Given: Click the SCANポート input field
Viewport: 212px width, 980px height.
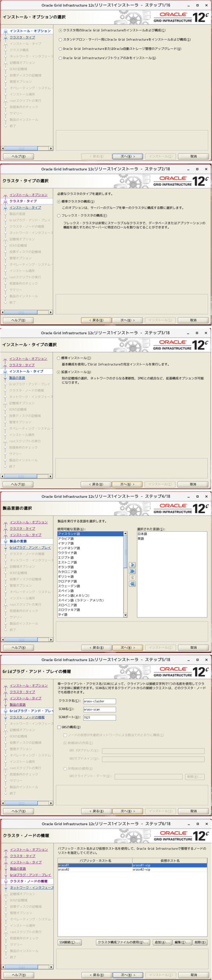Looking at the screenshot, I should pyautogui.click(x=99, y=717).
